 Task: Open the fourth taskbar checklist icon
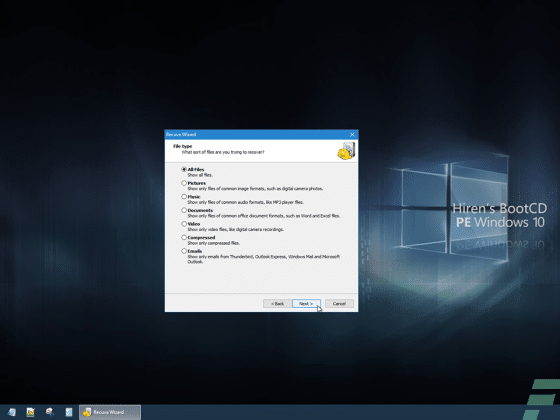69,412
